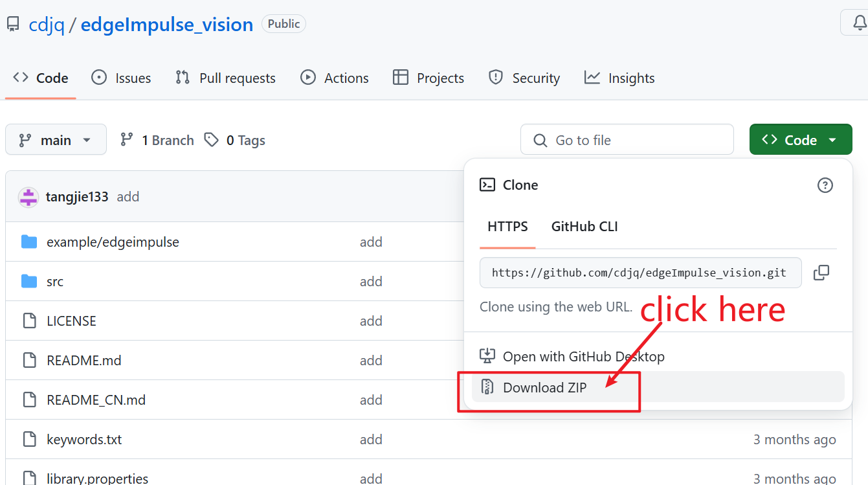Screen dimensions: 868x485
Task: Open the 'add' commit message for README.md
Action: [x=371, y=361]
